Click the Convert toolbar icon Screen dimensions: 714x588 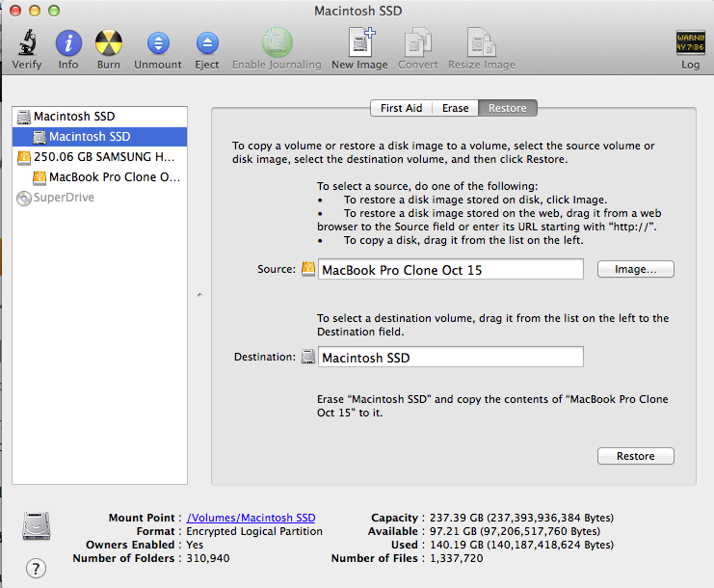point(417,41)
